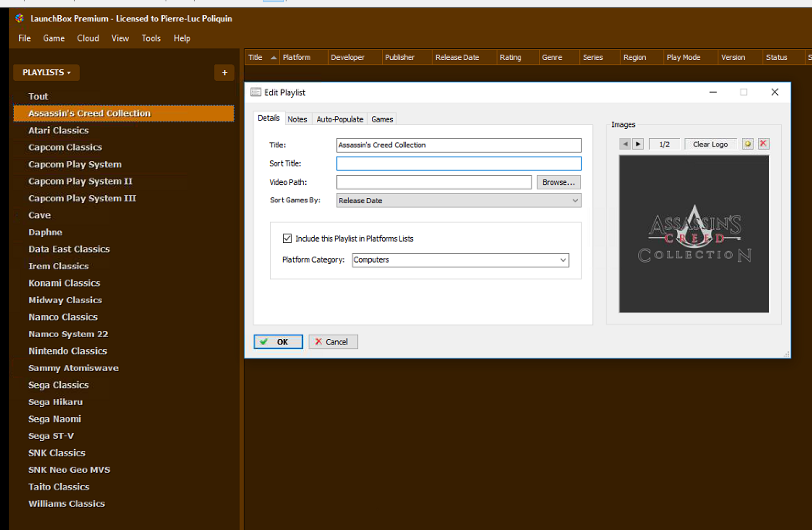812x530 pixels.
Task: Show previous image in Images panel
Action: coord(625,144)
